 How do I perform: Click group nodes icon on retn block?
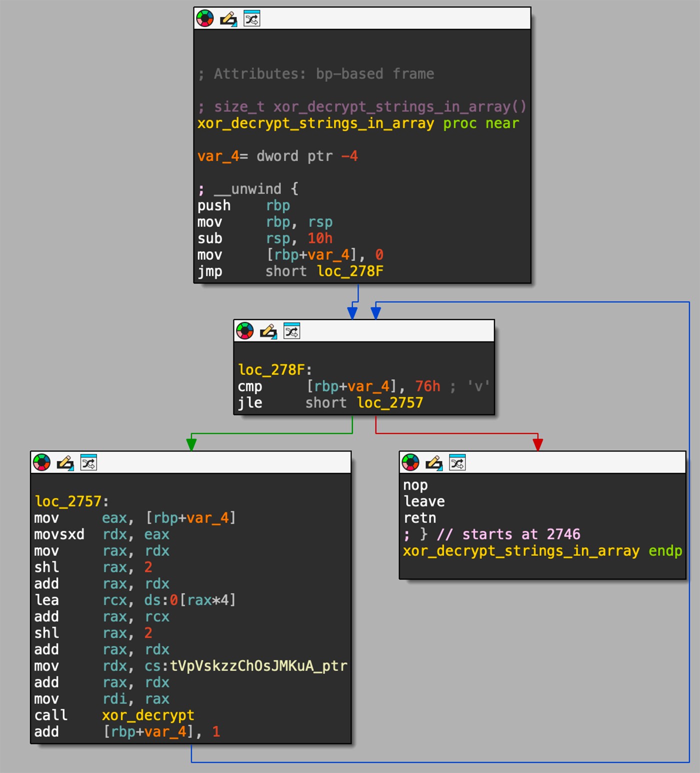457,462
